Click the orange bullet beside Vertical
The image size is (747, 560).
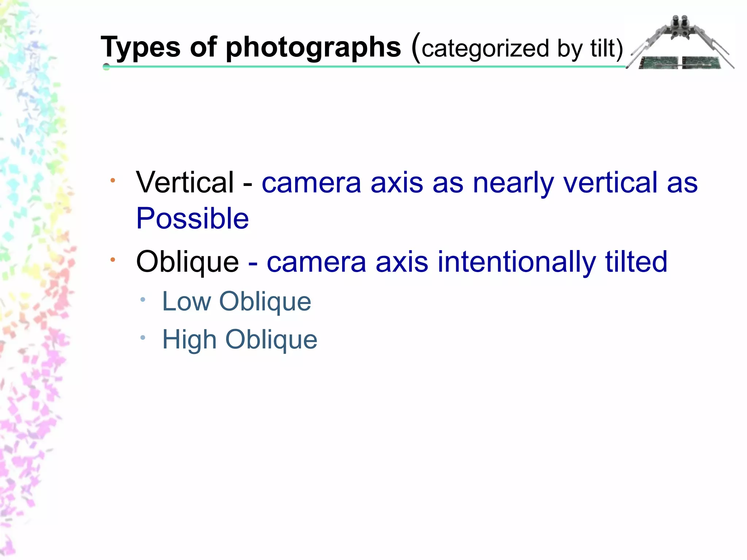(x=113, y=180)
